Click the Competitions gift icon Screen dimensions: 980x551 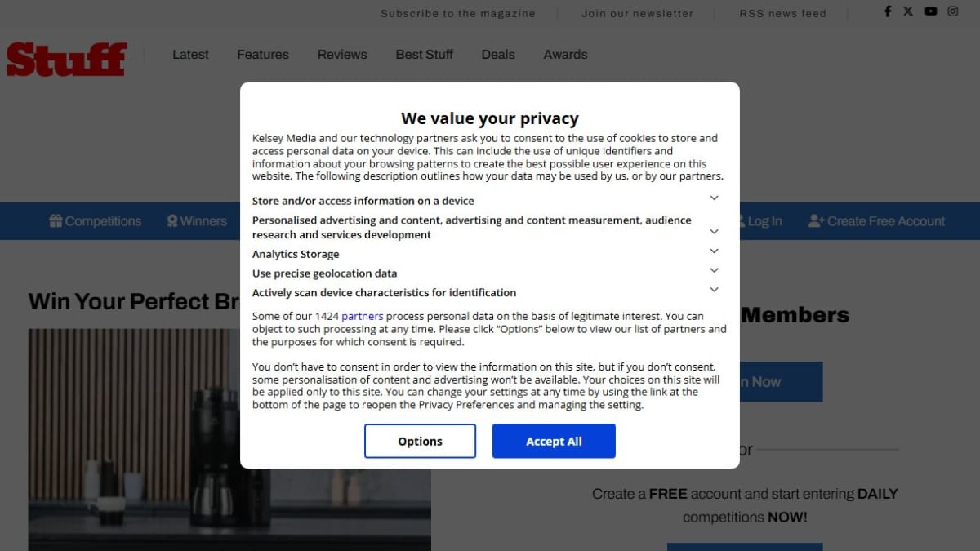click(56, 221)
